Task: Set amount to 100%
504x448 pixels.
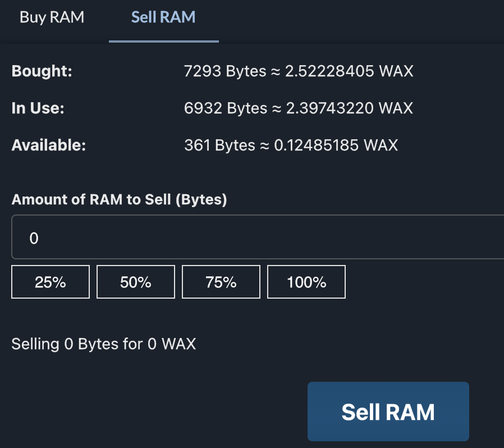Action: 306,282
